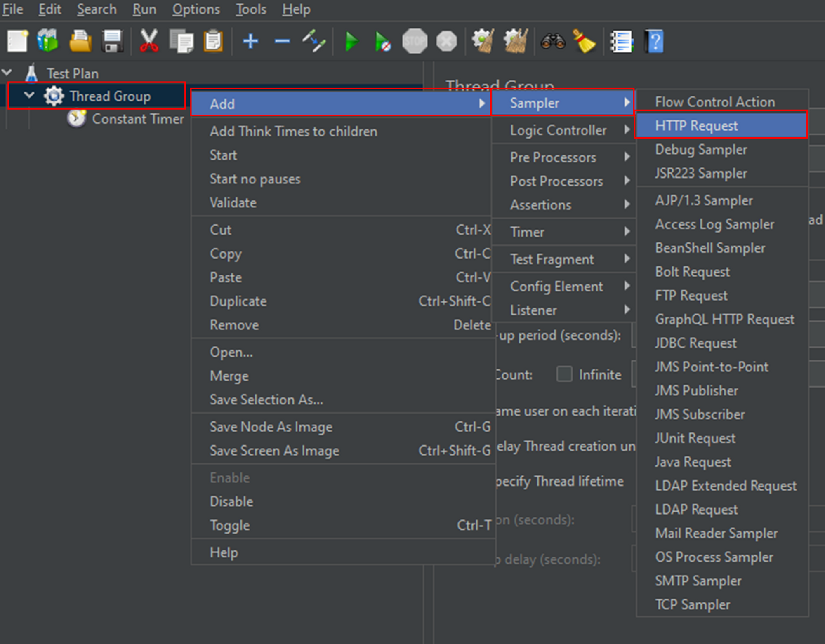Viewport: 825px width, 644px height.
Task: Choose Duplicate in context menu
Action: click(238, 301)
